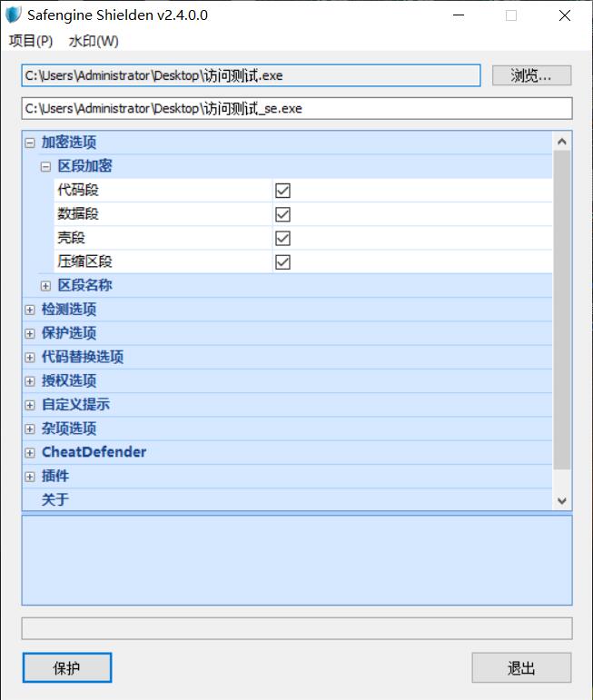
Task: Click the progress bar above the buttons
Action: [x=297, y=628]
